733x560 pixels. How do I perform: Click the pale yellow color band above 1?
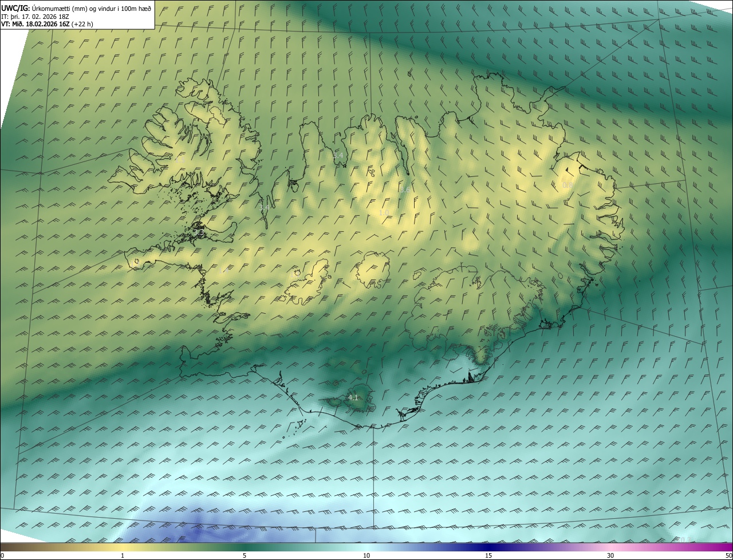click(122, 547)
